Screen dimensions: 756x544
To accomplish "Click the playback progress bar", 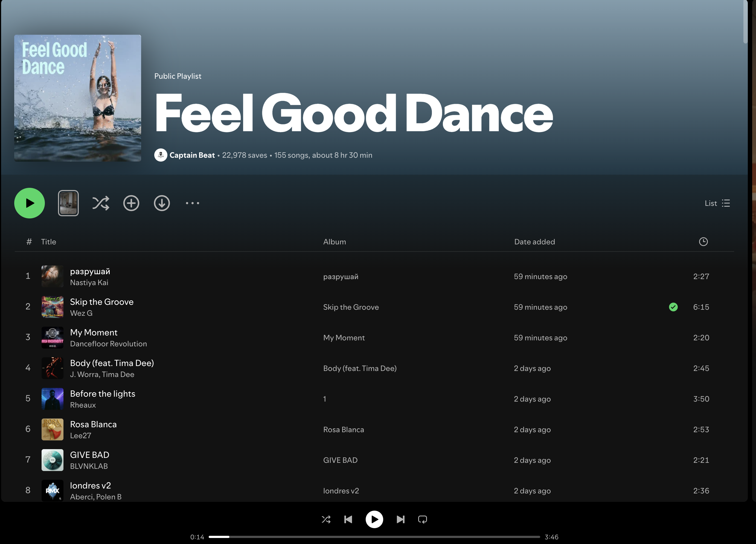I will click(x=374, y=537).
